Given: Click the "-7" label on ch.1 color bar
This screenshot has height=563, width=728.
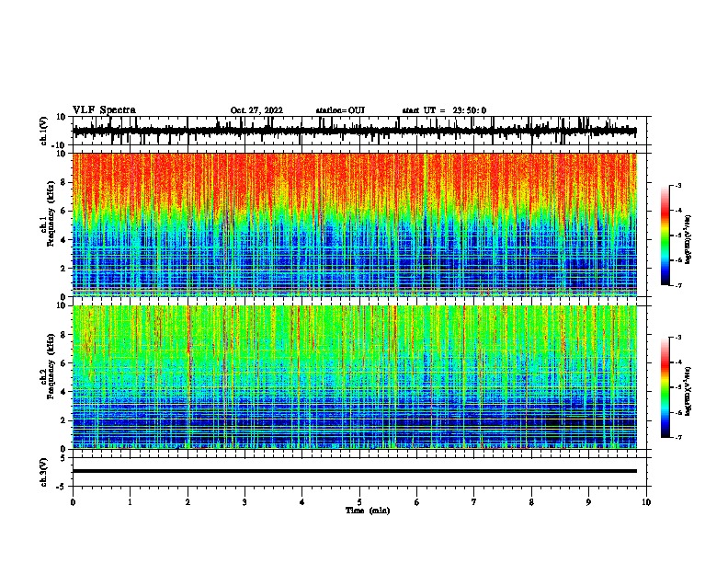Looking at the screenshot, I should tap(678, 285).
